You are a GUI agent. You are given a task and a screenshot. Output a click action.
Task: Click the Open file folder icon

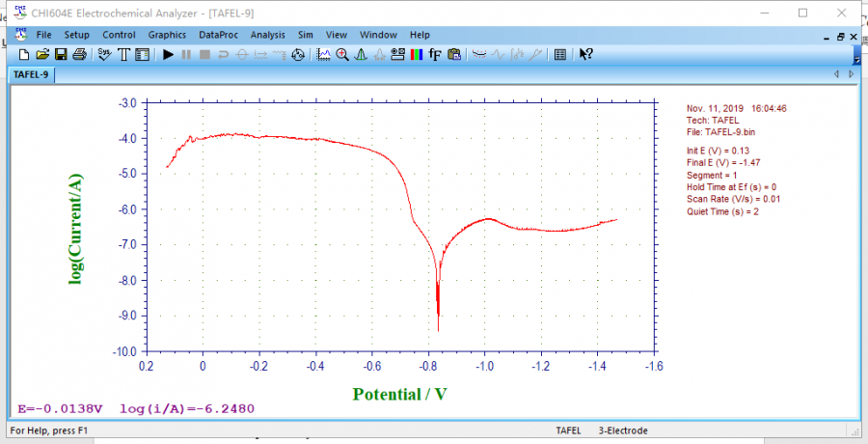[42, 55]
